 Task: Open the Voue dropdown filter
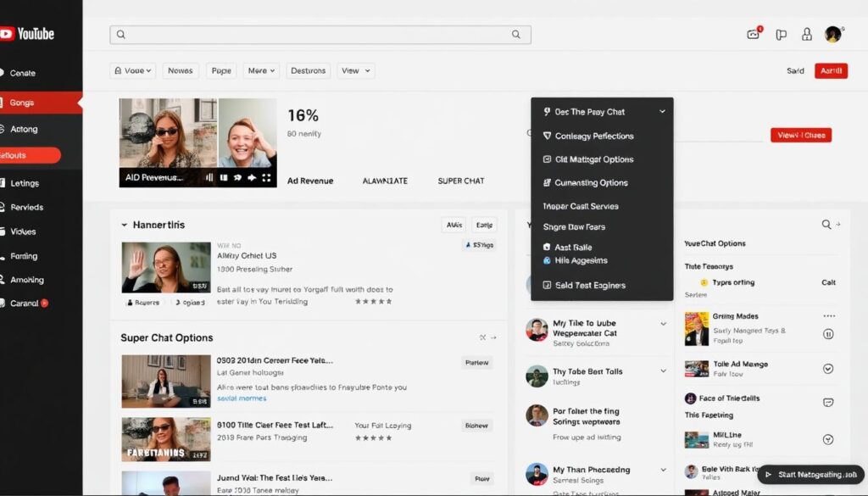133,71
